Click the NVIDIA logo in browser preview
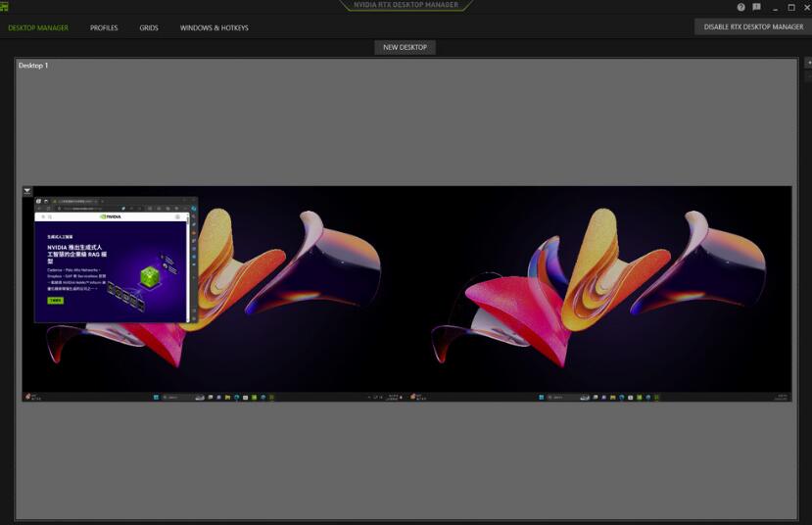This screenshot has height=525, width=812. [110, 216]
